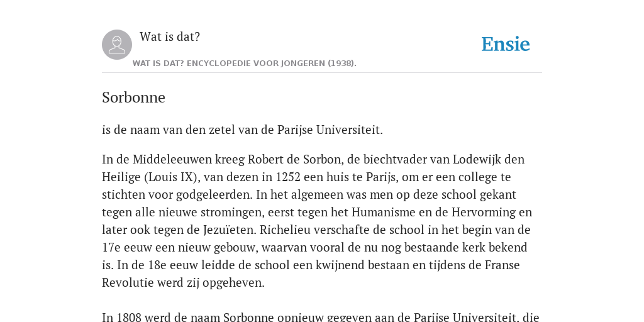Select the 'Wat is dat?' author name
Image resolution: width=644 pixels, height=322 pixels.
(170, 37)
